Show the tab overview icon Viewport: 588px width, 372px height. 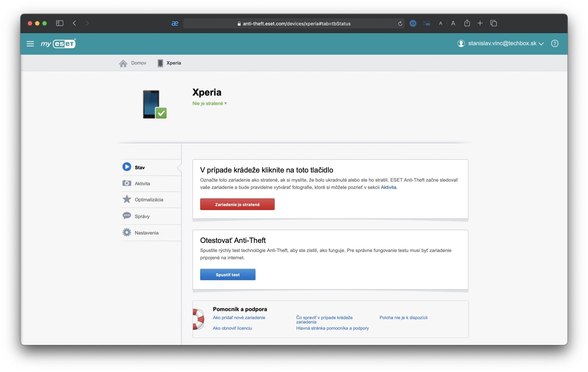(494, 23)
